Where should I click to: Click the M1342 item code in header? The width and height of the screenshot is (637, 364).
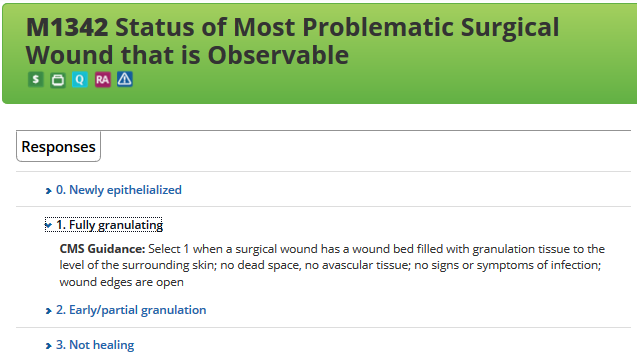pos(67,27)
